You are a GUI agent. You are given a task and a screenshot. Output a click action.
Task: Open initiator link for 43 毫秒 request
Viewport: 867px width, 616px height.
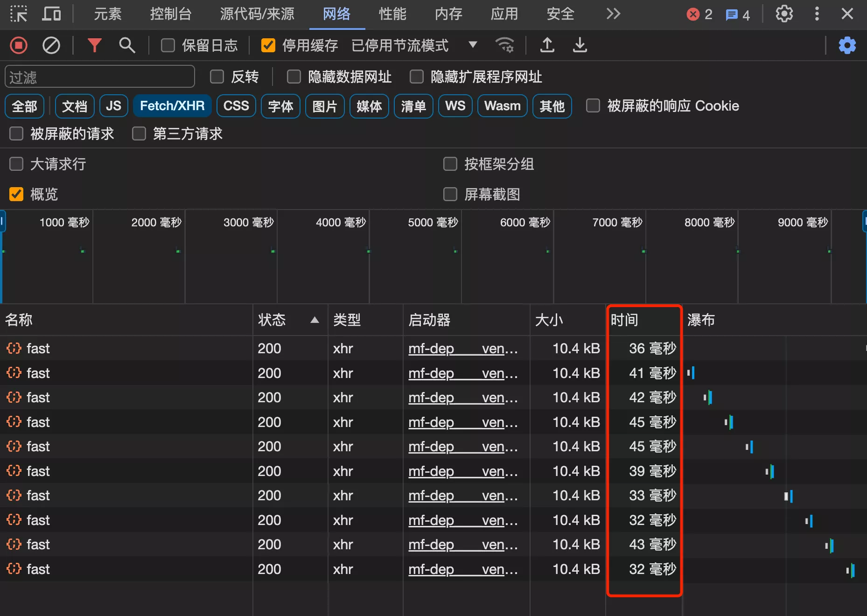click(463, 545)
